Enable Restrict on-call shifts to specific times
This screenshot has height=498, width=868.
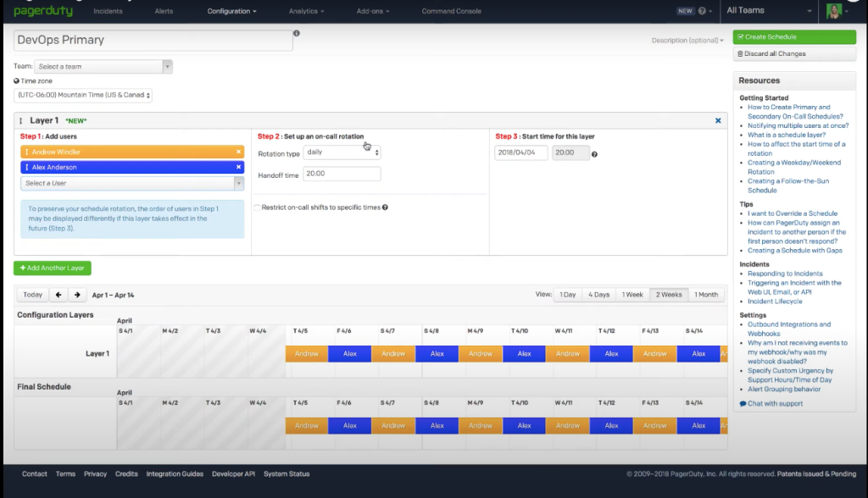click(x=258, y=207)
